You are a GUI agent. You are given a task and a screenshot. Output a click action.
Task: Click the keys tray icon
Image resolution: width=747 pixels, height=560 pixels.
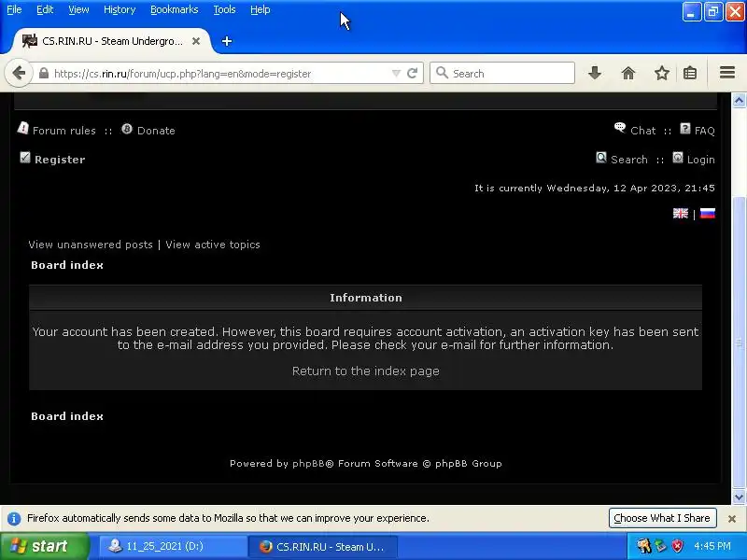coord(643,546)
